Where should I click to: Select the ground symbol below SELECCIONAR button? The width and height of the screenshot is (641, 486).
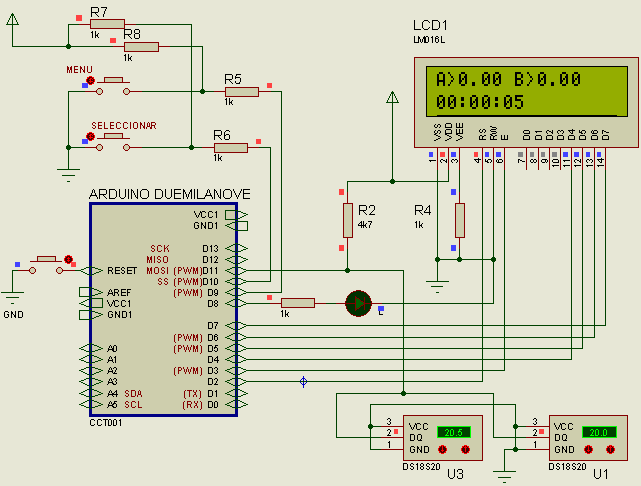(x=68, y=175)
